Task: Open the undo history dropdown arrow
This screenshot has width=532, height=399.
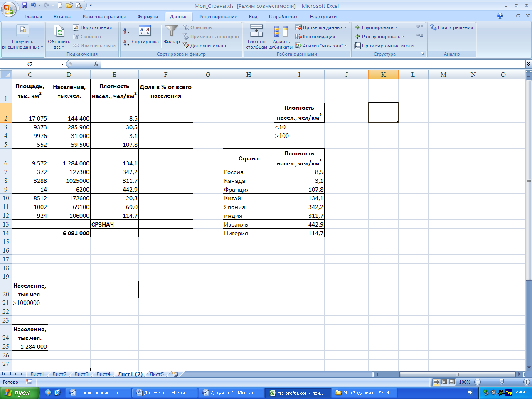Action: click(x=40, y=6)
